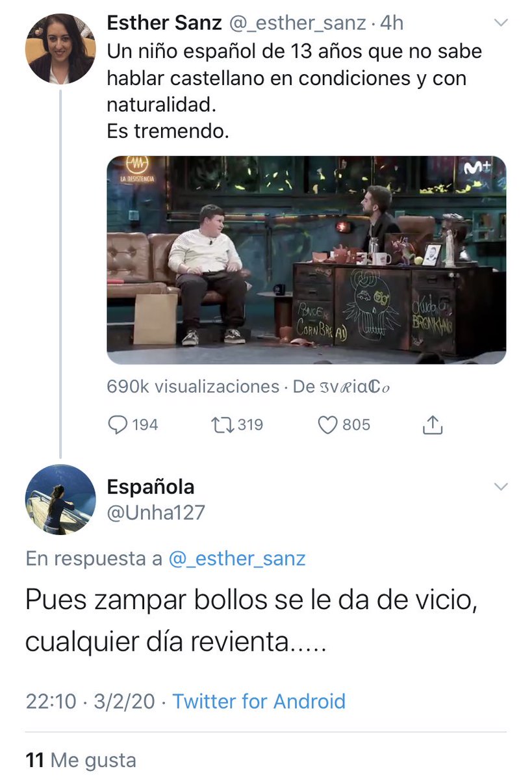Select the reply text about zampar bollos
The image size is (532, 780).
pyautogui.click(x=252, y=621)
